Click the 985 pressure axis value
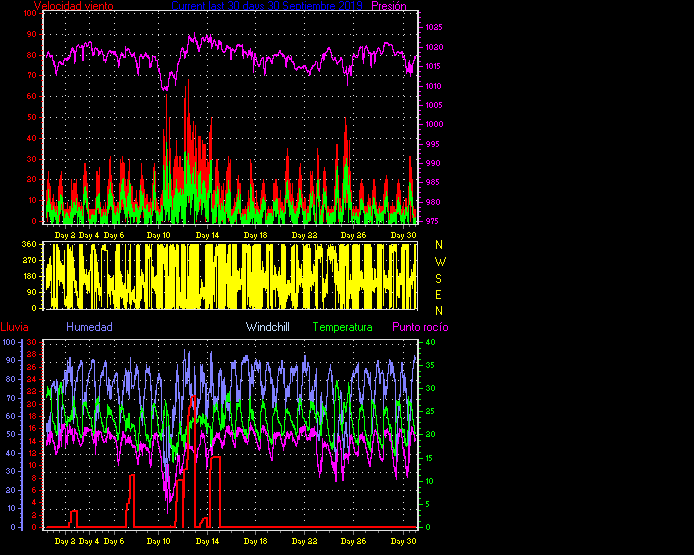 [432, 182]
